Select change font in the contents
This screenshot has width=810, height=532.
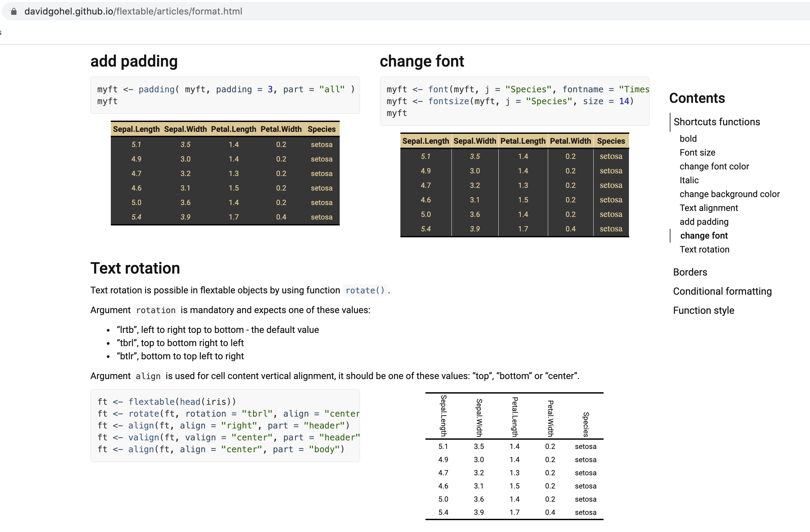coord(703,235)
